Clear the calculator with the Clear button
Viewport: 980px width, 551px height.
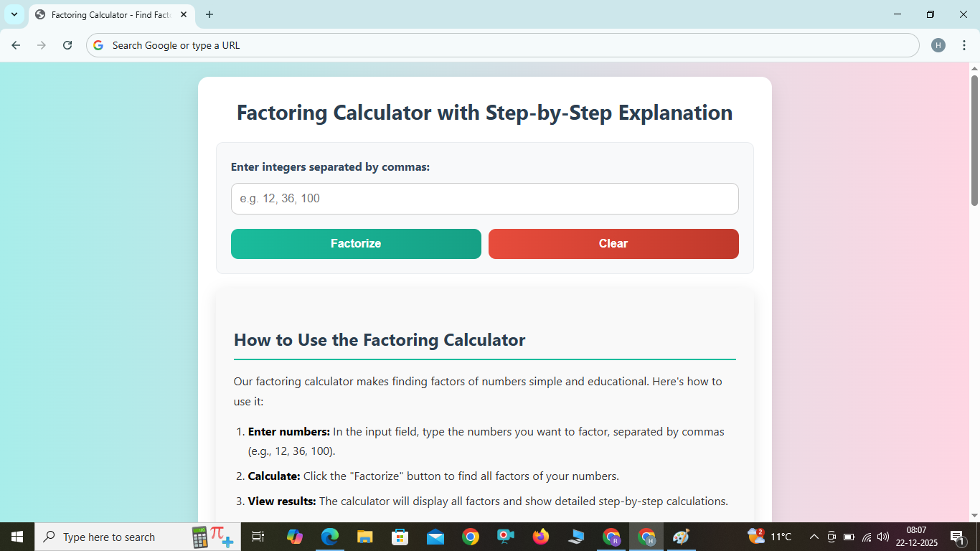coord(613,244)
